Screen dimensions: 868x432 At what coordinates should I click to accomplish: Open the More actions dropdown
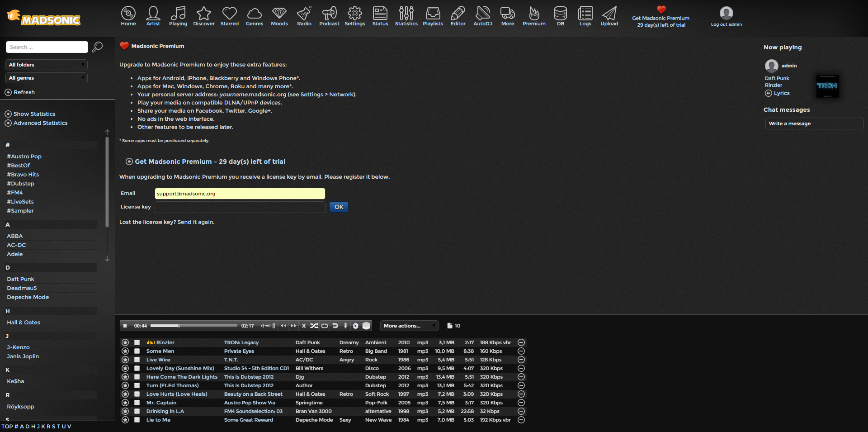coord(409,326)
